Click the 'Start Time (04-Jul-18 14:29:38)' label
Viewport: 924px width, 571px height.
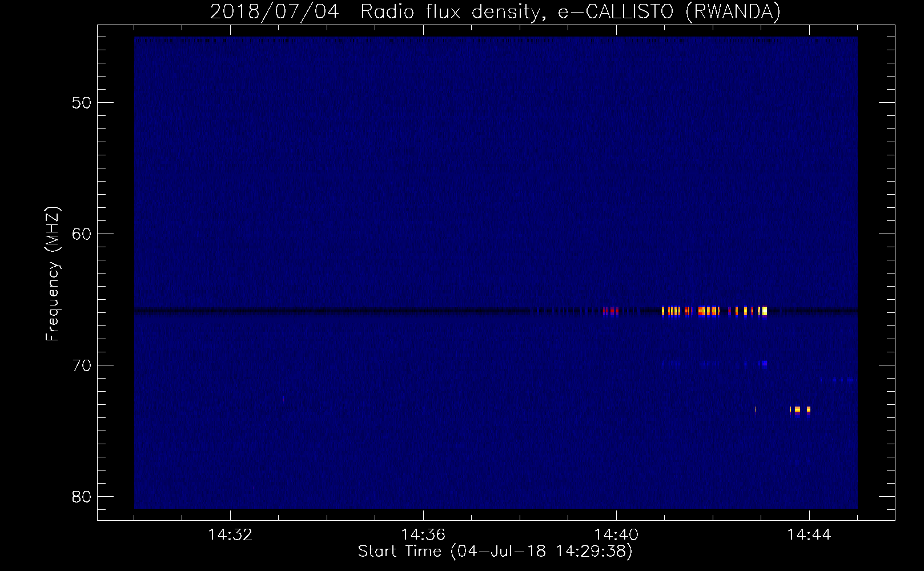(495, 552)
